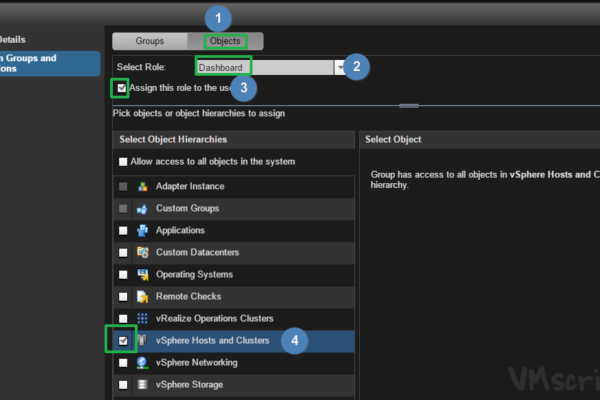Screen dimensions: 600x400
Task: Click the Operating Systems icon
Action: (x=143, y=275)
